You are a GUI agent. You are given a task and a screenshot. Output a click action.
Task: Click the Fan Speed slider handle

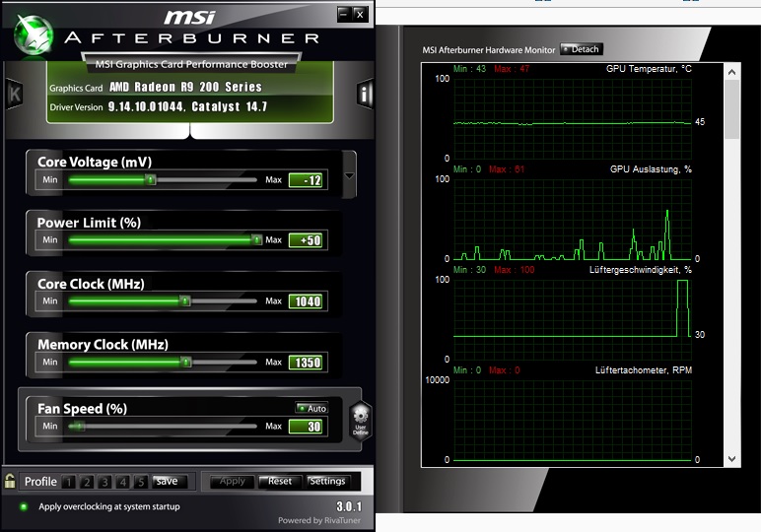pyautogui.click(x=77, y=427)
